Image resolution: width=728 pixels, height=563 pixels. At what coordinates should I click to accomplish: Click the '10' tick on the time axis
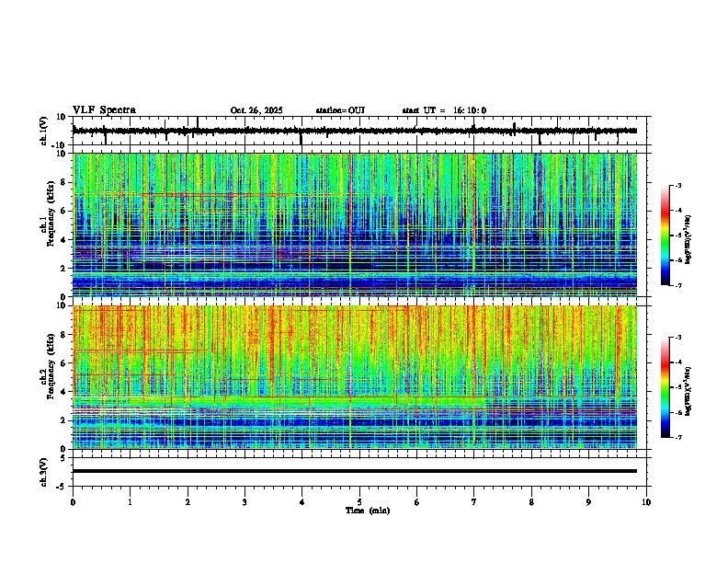pyautogui.click(x=646, y=502)
